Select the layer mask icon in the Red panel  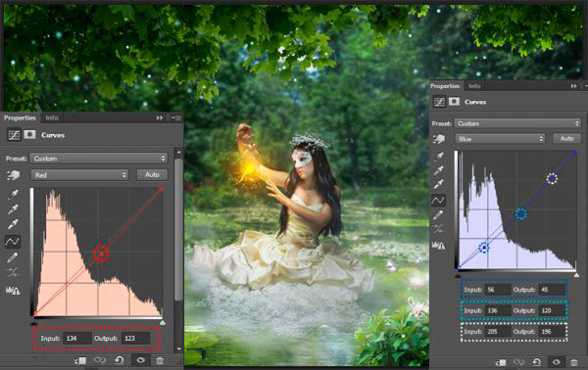pos(29,134)
